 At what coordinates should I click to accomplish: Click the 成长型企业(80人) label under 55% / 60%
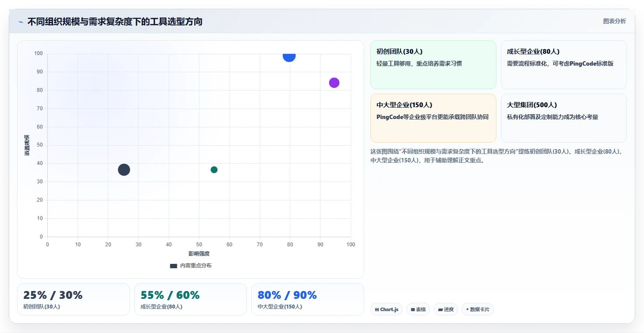[162, 307]
